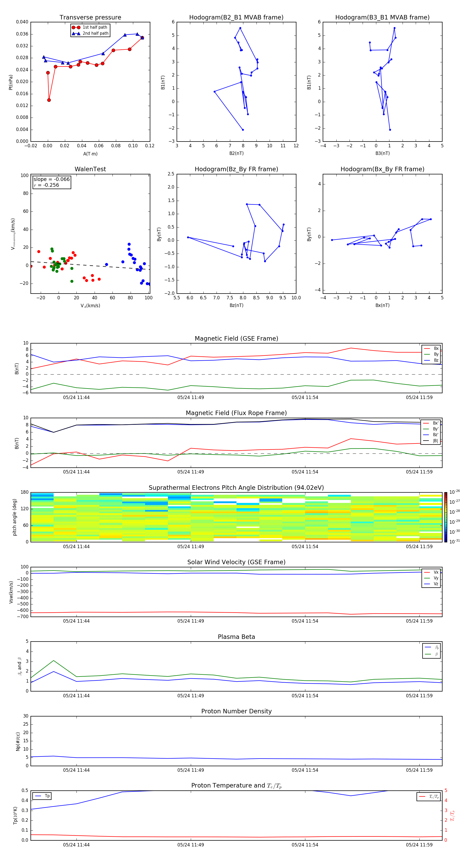Screen dimensions: 473x868
Task: Click the 'r = -0.256' annotation
Action: coord(47,185)
